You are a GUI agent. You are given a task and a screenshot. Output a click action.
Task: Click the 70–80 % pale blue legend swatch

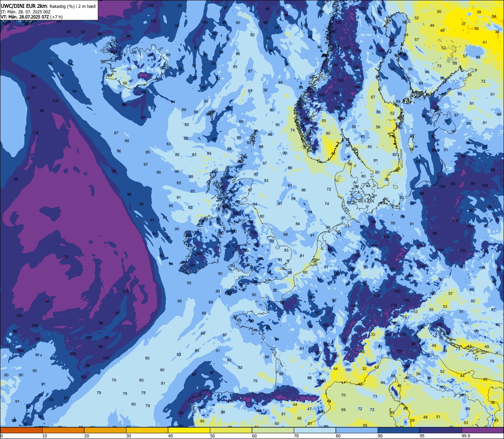point(315,430)
